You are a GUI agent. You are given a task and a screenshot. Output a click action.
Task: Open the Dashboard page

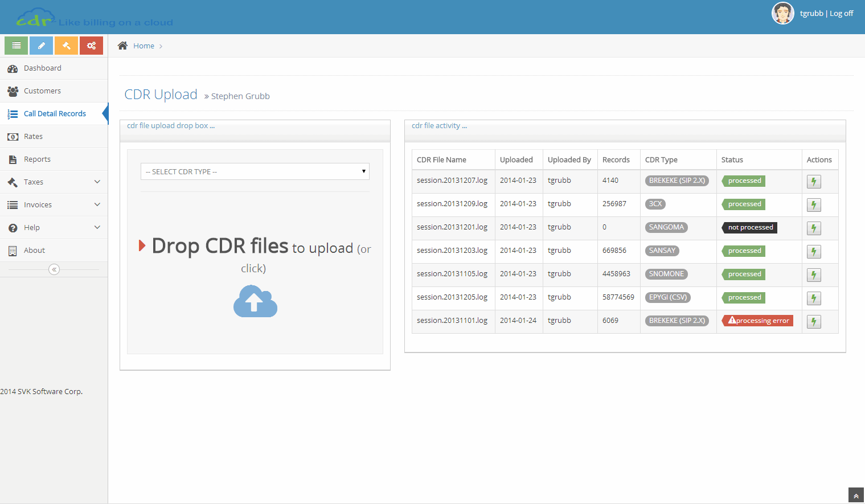[42, 68]
